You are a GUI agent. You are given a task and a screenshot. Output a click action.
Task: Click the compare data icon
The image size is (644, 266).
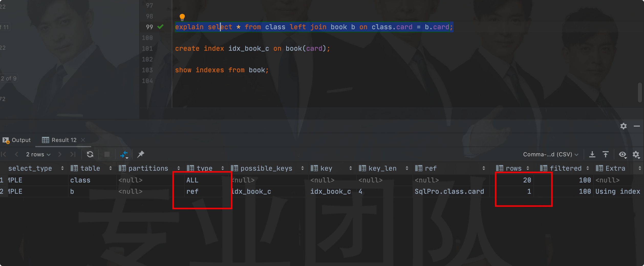pos(124,154)
